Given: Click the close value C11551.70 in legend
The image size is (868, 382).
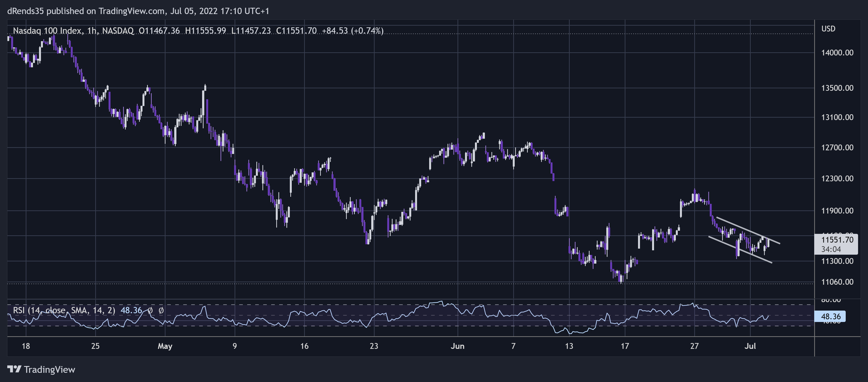Looking at the screenshot, I should point(296,31).
